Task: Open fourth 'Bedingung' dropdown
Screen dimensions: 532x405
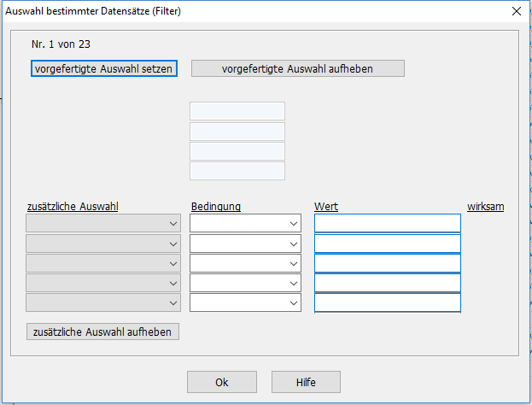Action: (245, 283)
